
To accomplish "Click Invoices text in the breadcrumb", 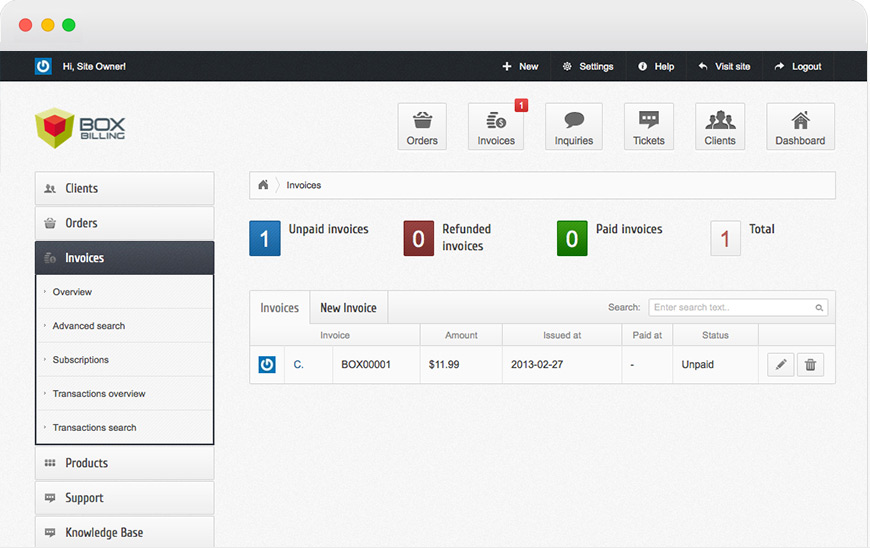I will point(304,185).
